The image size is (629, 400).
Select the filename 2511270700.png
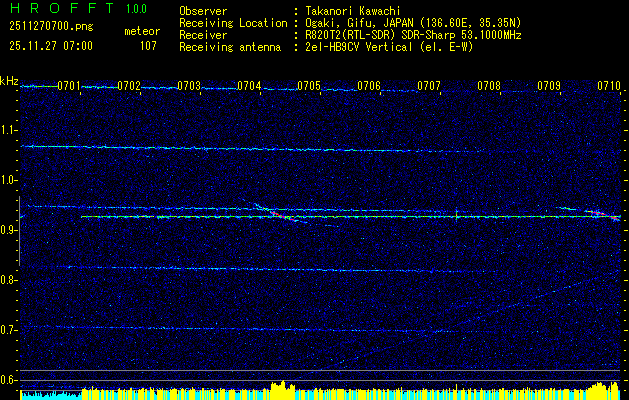pos(51,27)
